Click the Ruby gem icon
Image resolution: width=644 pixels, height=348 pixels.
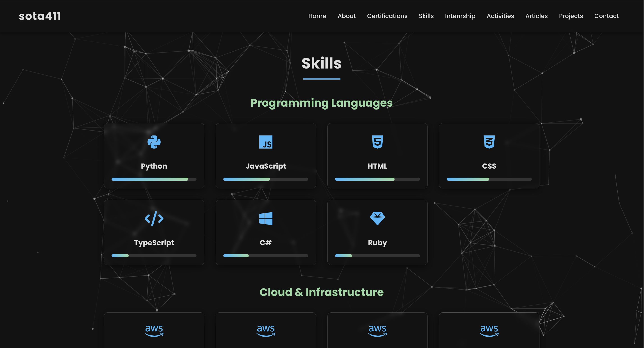pyautogui.click(x=377, y=218)
